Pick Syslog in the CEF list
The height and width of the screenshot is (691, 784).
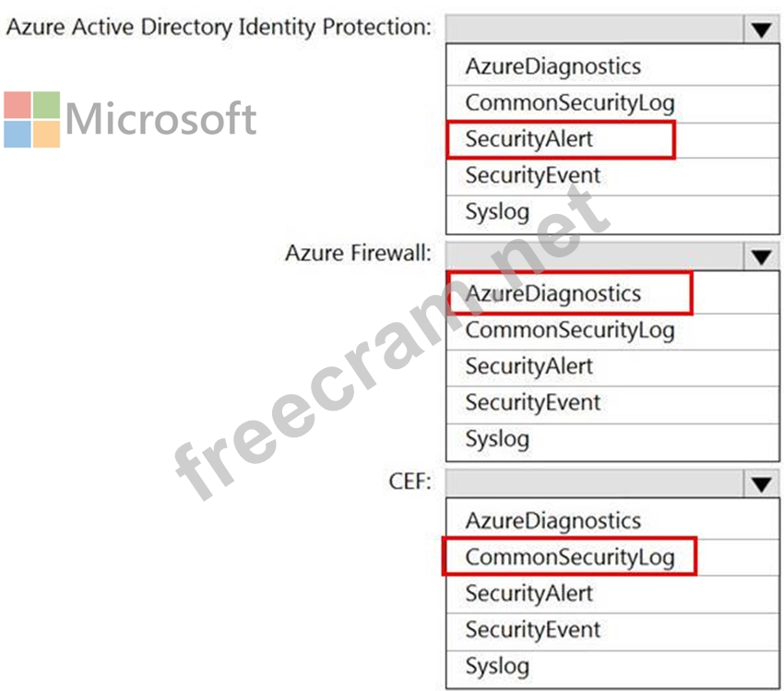[x=497, y=666]
